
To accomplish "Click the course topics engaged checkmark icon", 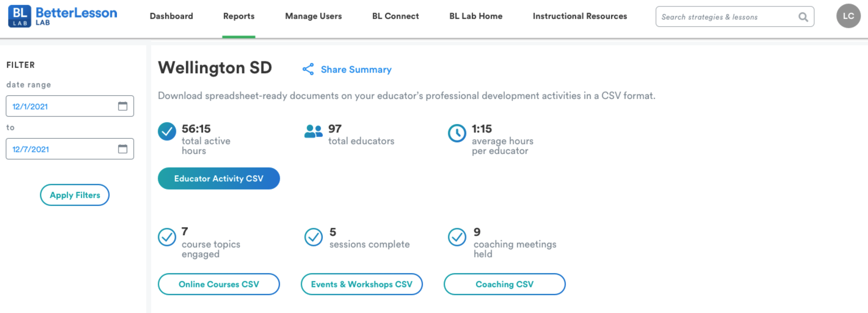I will pyautogui.click(x=167, y=237).
